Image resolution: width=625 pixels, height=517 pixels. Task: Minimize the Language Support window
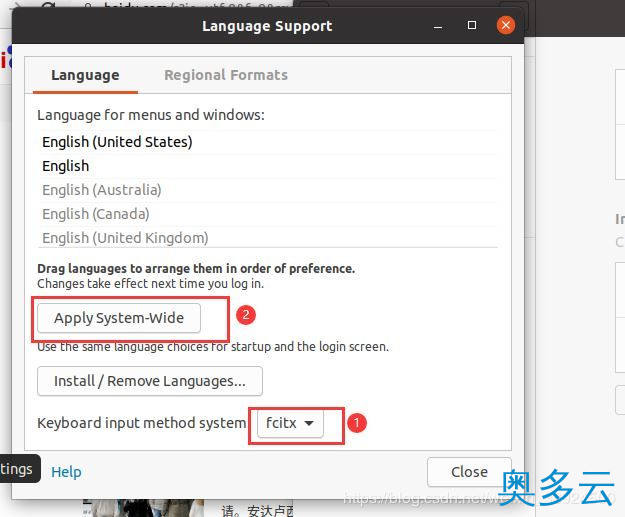(438, 26)
